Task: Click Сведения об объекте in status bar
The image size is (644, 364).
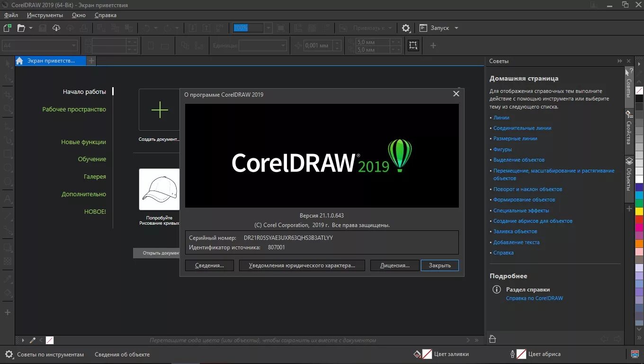Action: point(122,354)
